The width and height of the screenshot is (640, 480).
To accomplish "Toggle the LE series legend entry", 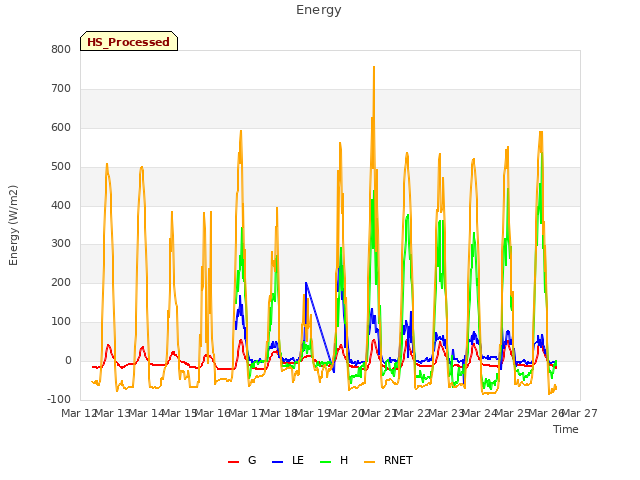I will (287, 460).
